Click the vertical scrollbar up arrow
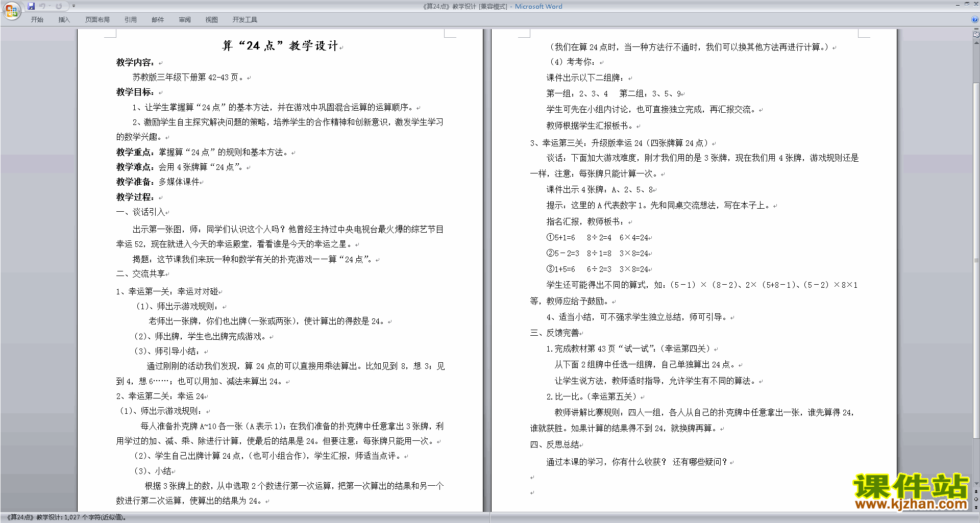The width and height of the screenshot is (980, 523). click(x=976, y=43)
